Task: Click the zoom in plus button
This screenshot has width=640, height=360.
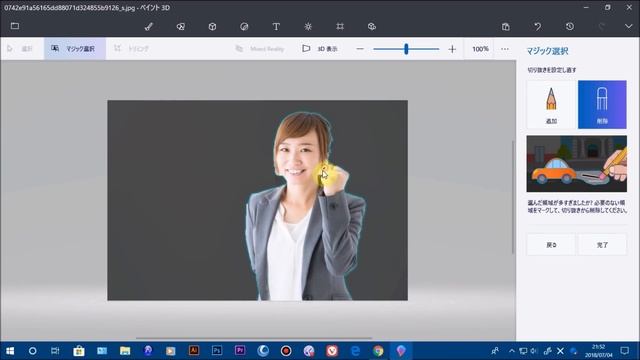Action: [452, 49]
